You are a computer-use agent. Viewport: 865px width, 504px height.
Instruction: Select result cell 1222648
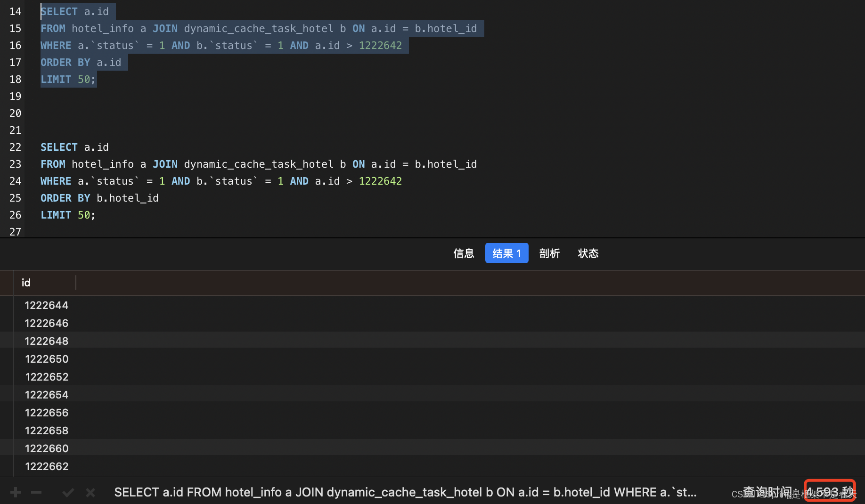(47, 341)
